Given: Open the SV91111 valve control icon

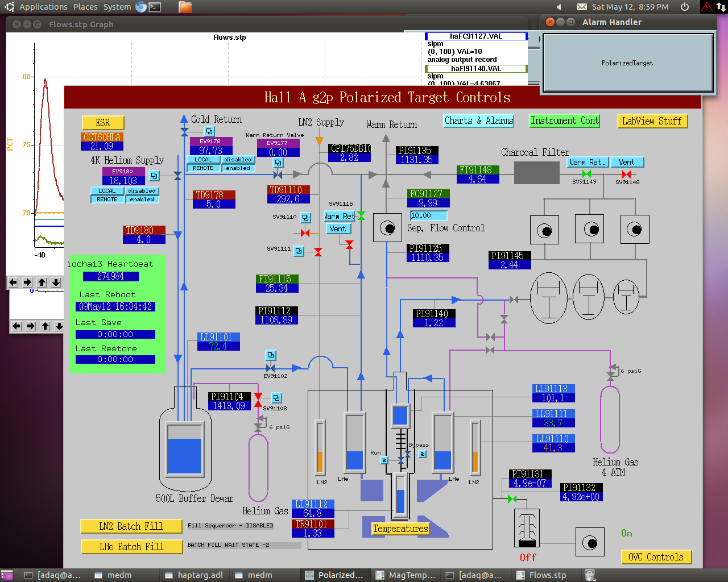Looking at the screenshot, I should (299, 251).
